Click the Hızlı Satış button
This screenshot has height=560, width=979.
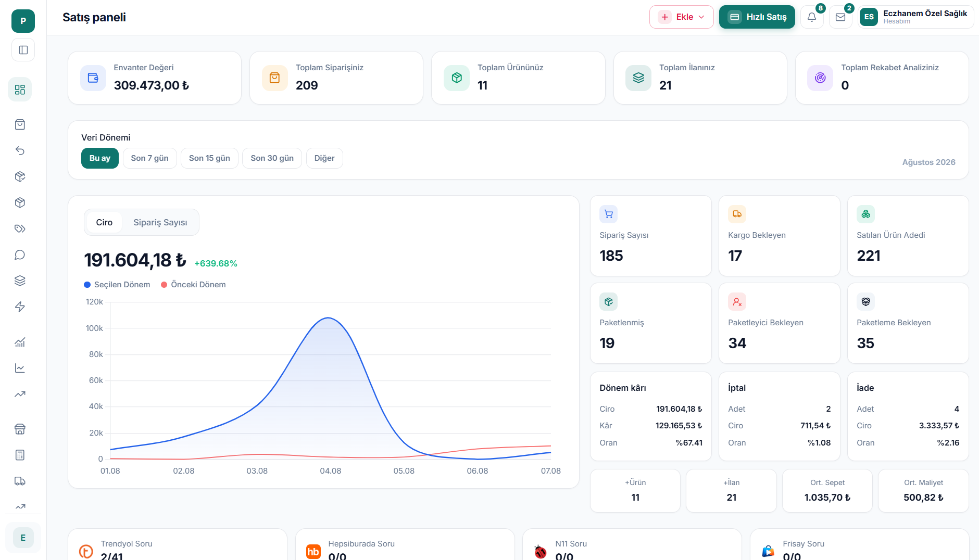click(757, 17)
